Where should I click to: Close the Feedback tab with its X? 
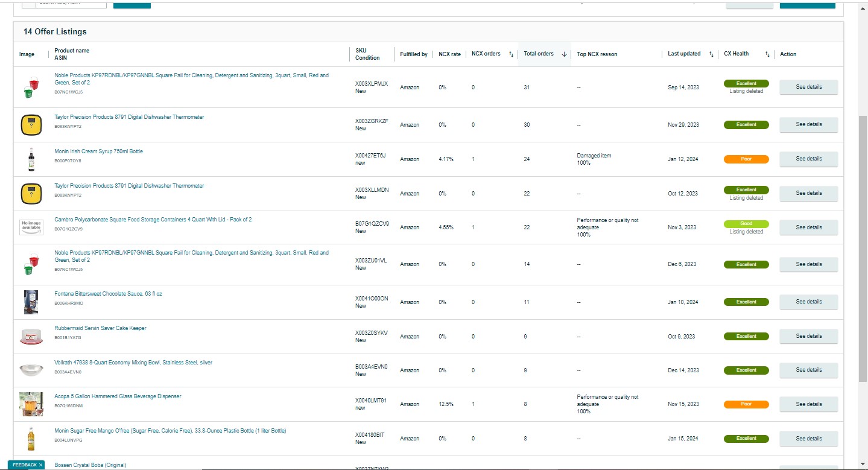pyautogui.click(x=40, y=465)
